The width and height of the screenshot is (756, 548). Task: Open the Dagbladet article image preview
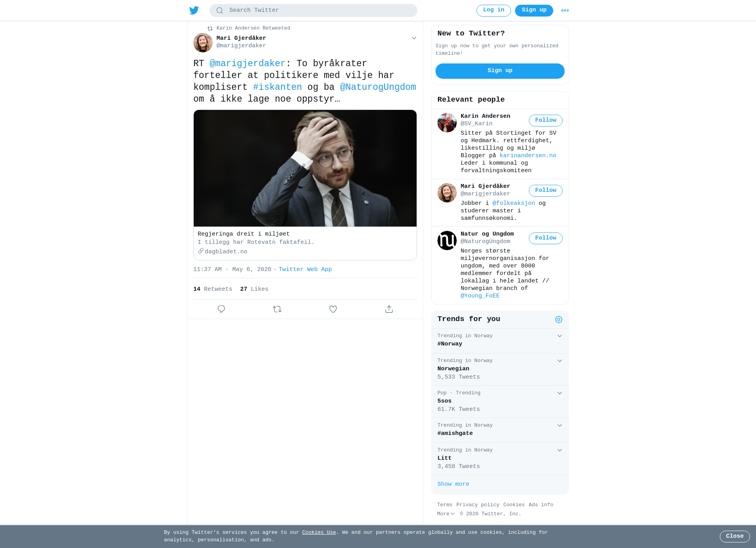point(305,168)
